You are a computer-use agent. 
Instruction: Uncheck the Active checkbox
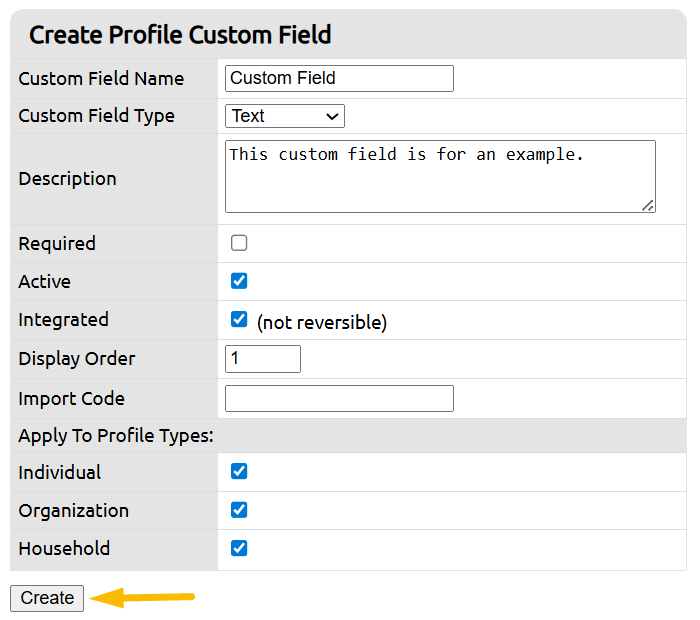click(x=239, y=281)
